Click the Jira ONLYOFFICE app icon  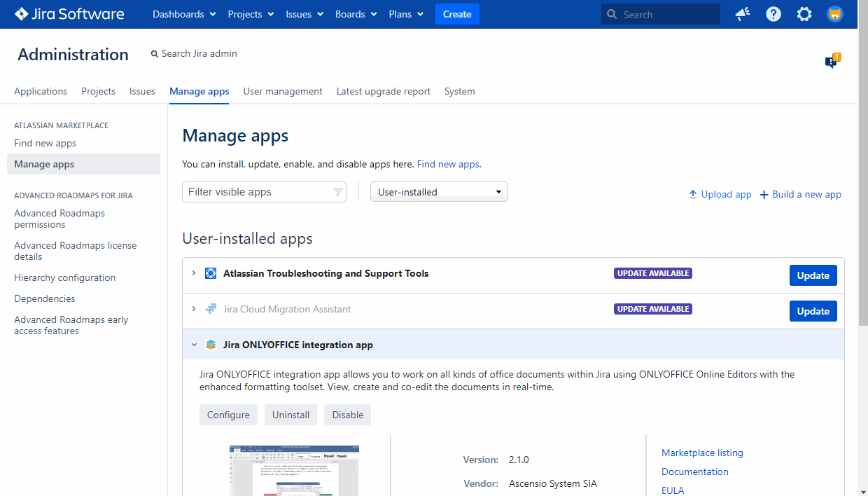[x=211, y=345]
